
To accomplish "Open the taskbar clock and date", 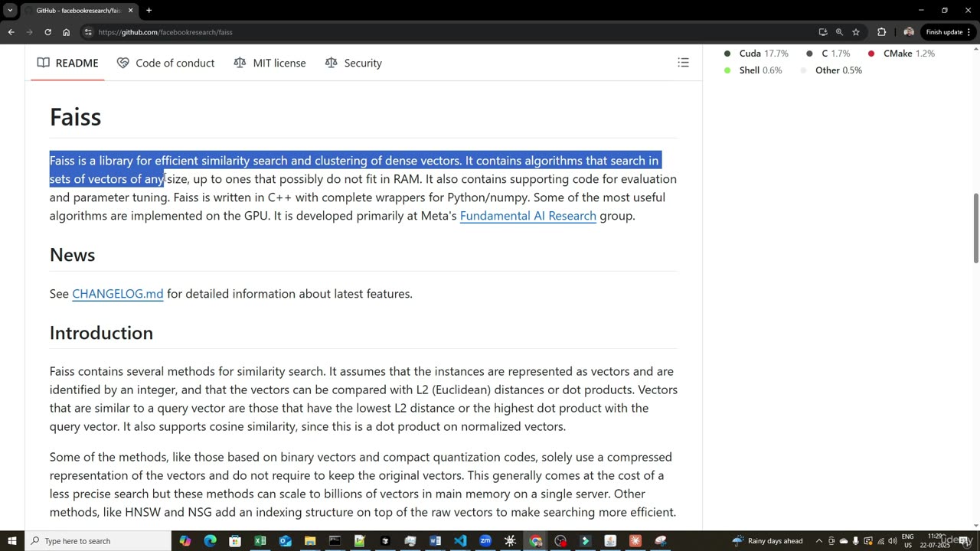I will 936,541.
